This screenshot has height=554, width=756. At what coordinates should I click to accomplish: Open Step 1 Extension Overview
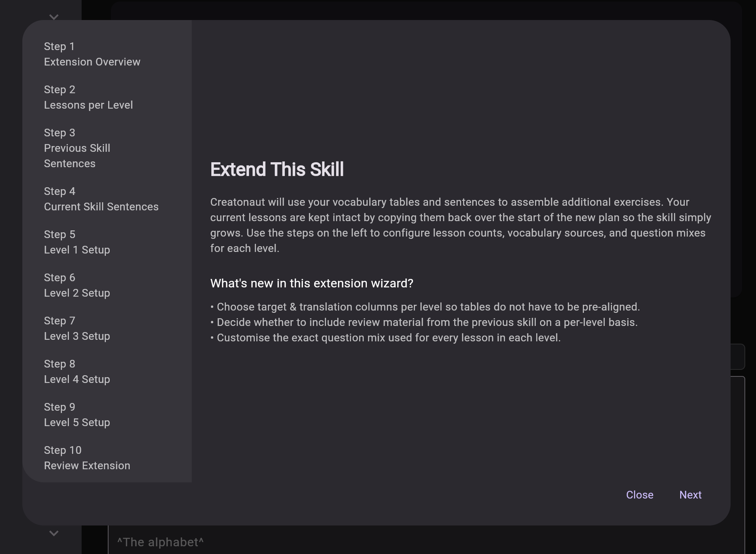coord(92,54)
